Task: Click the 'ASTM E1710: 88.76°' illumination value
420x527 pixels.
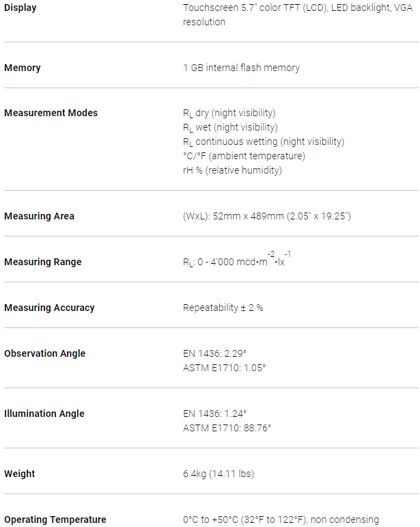Action: point(227,428)
